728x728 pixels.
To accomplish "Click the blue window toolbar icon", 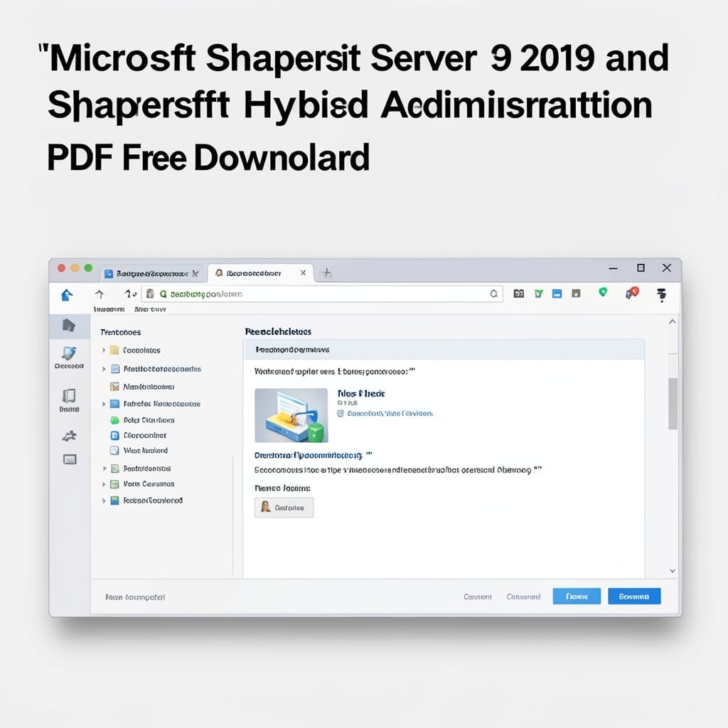I will tap(557, 294).
